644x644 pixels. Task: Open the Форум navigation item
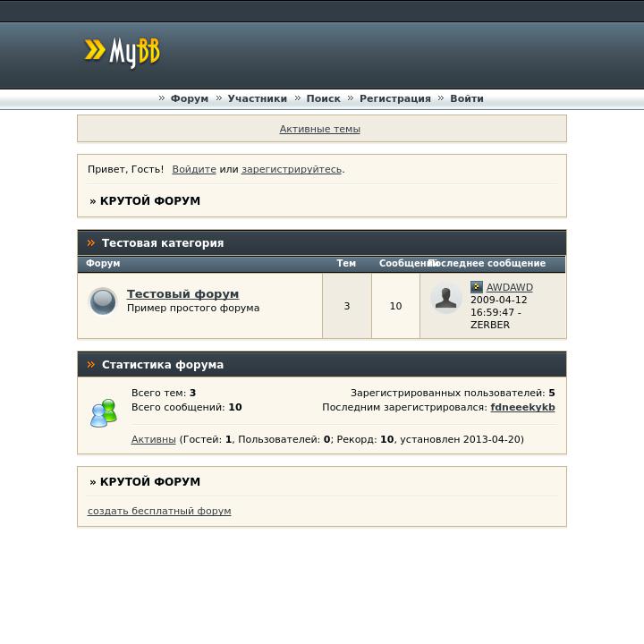click(190, 98)
